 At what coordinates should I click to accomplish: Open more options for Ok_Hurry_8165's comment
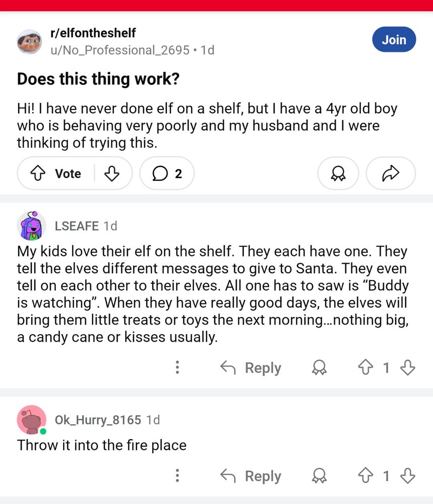point(177,475)
